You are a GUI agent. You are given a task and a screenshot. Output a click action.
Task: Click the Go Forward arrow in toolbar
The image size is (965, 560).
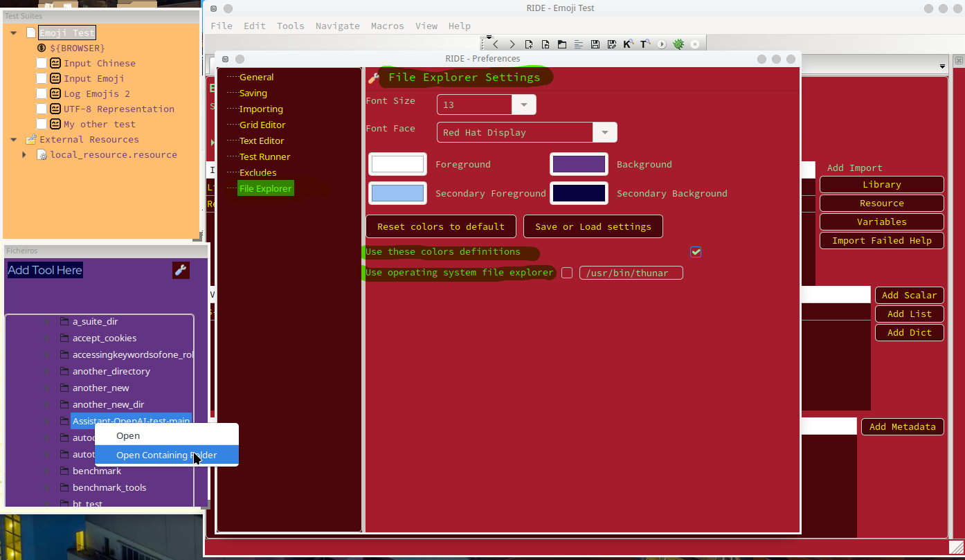(512, 44)
